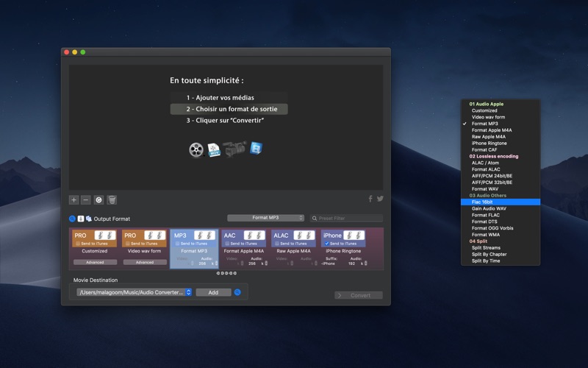Screen dimensions: 588x368
Task: Enable Send to iTunes on ALAC preset
Action: (x=277, y=244)
